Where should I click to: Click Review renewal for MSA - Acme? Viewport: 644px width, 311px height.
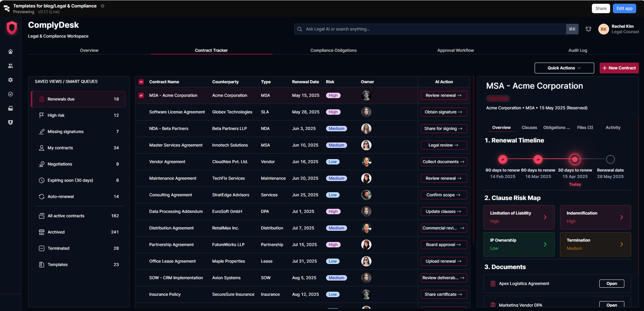(444, 95)
